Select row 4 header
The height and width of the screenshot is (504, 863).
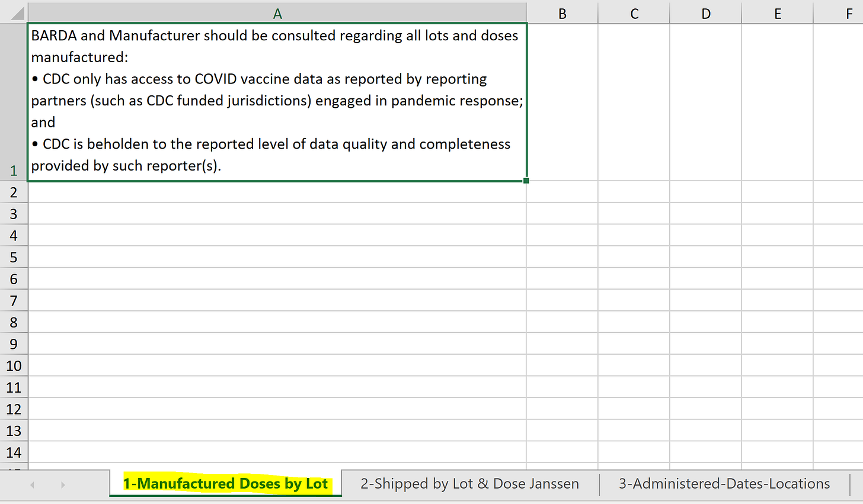tap(14, 235)
